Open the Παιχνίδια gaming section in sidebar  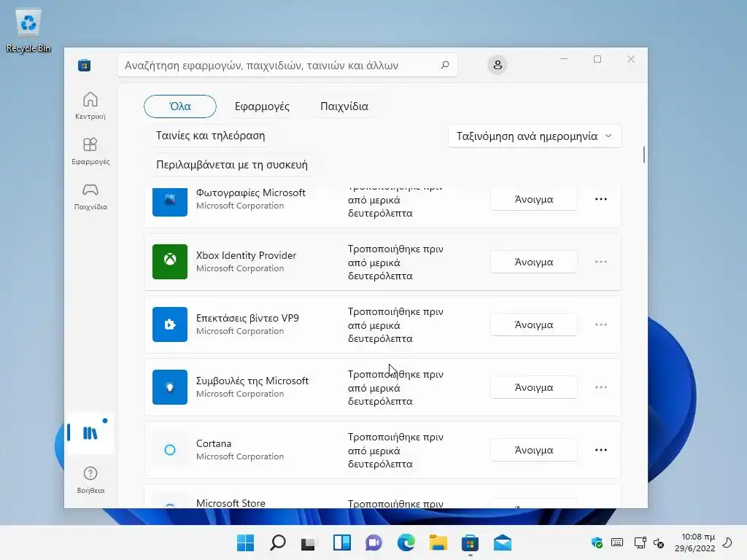pos(90,196)
